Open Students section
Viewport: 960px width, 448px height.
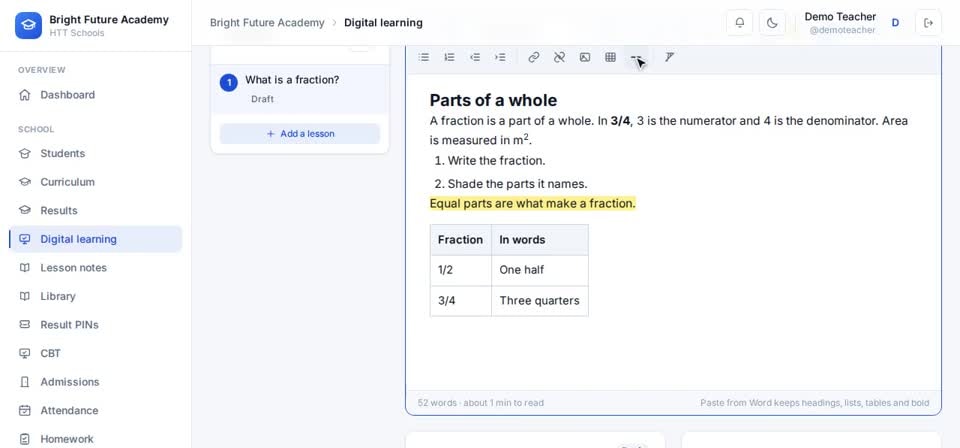tap(96, 154)
